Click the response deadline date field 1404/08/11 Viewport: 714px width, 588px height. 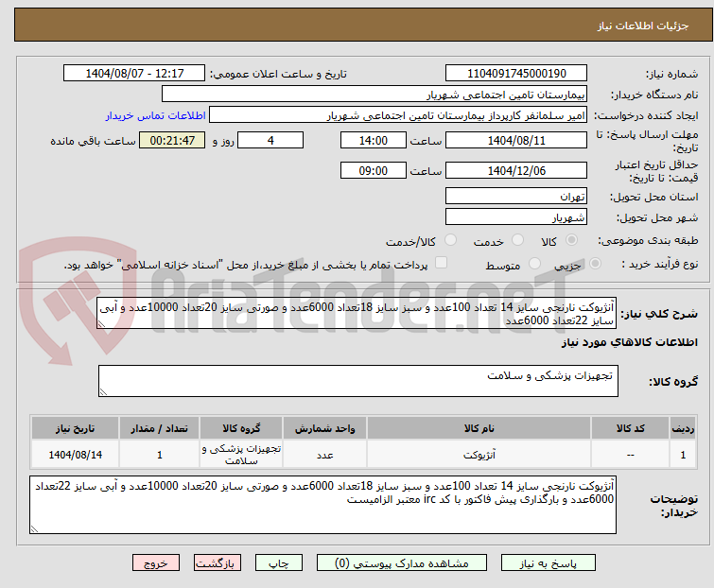tap(516, 141)
